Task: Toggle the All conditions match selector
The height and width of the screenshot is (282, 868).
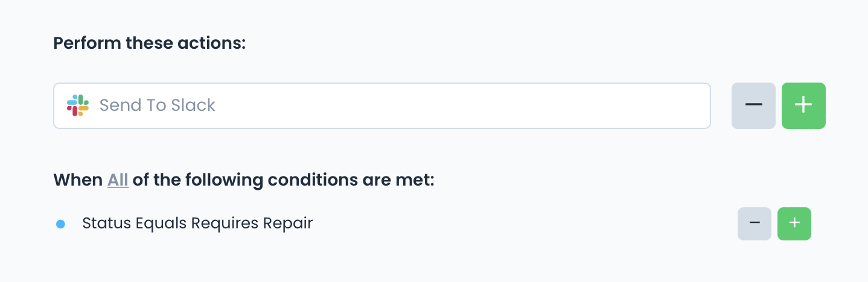Action: click(x=118, y=180)
